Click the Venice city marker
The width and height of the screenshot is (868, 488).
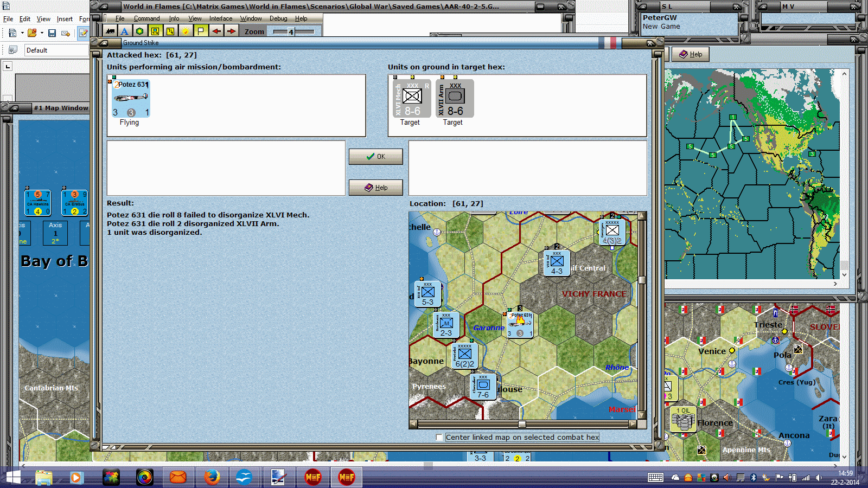(x=732, y=351)
